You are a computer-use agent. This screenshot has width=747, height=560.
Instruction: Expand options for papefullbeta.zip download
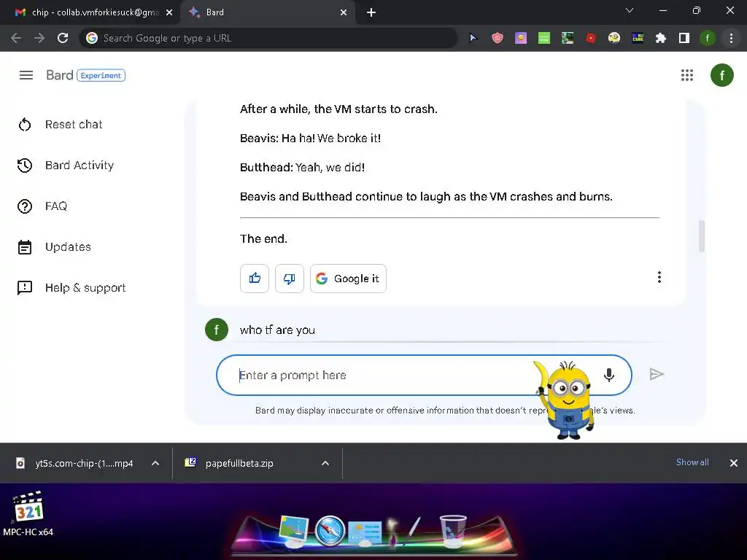[x=325, y=463]
